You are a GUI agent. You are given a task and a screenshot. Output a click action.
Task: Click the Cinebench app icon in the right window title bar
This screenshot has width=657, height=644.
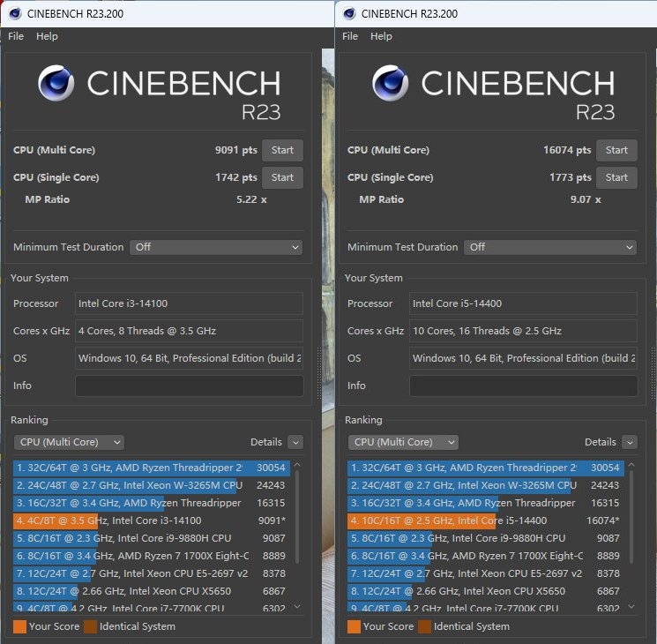(349, 13)
